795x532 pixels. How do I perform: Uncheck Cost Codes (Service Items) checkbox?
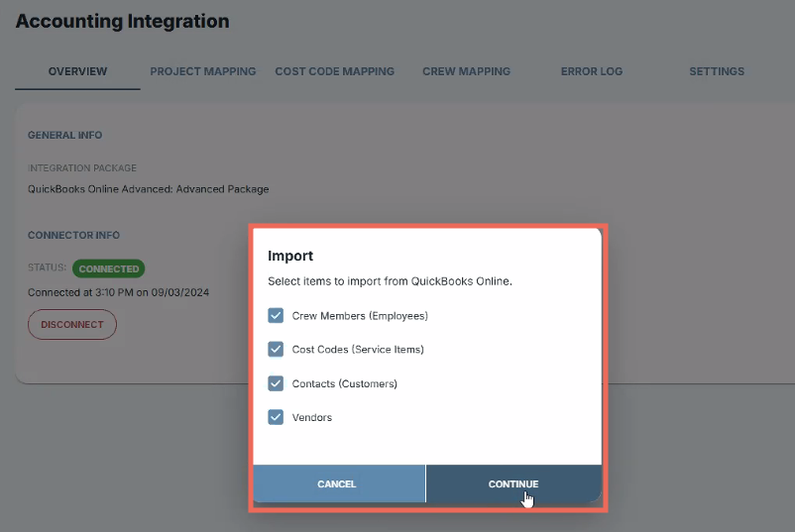276,349
